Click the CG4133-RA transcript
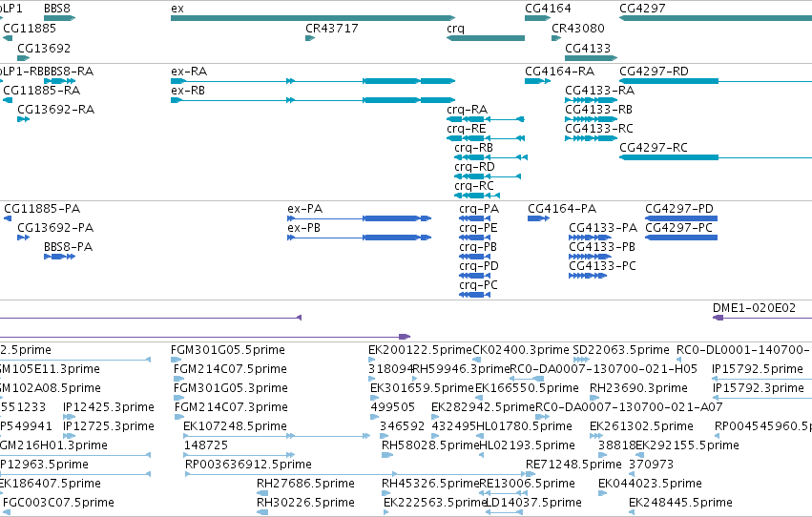The image size is (812, 517). [x=592, y=100]
